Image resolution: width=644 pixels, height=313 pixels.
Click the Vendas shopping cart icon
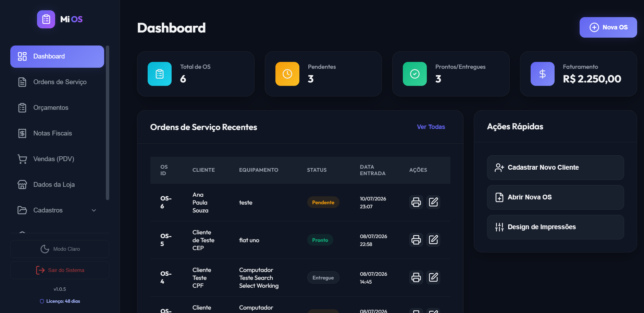coord(22,159)
